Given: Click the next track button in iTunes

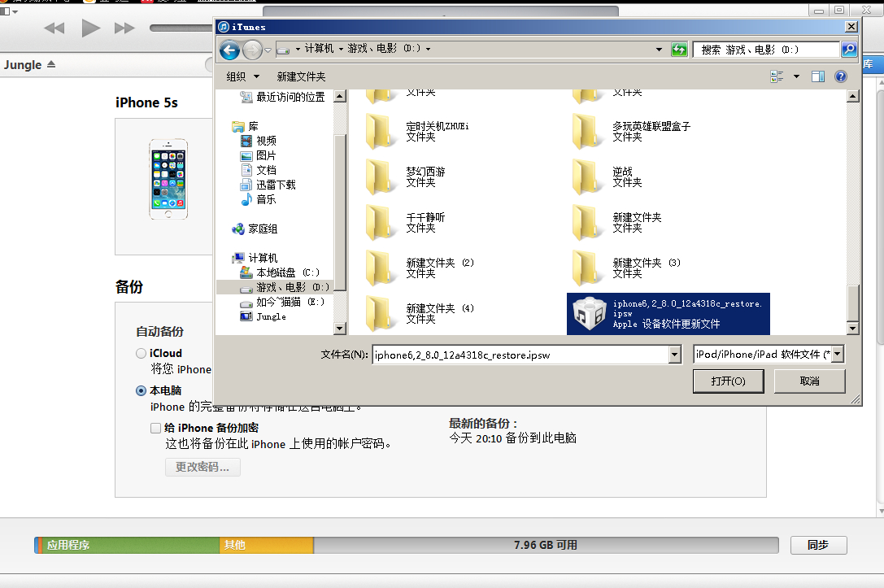Looking at the screenshot, I should coord(124,28).
